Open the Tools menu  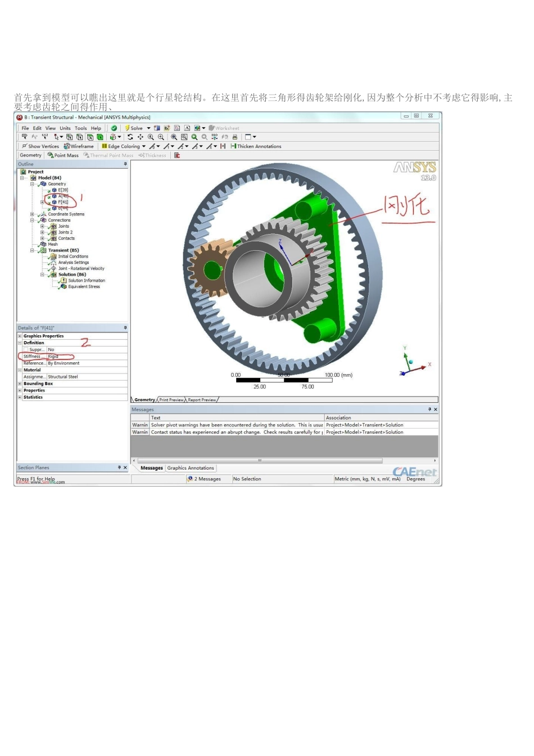(x=81, y=128)
